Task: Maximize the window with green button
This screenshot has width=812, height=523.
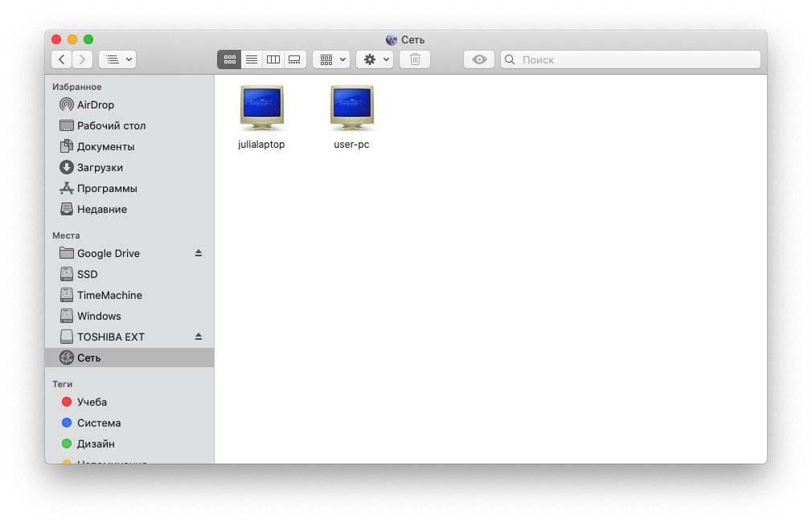Action: [x=88, y=39]
